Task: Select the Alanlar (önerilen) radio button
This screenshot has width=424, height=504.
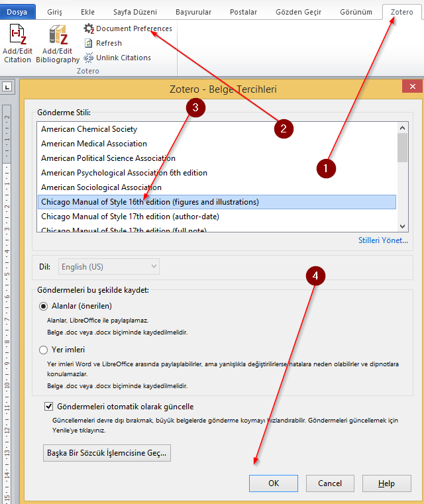Action: (44, 307)
